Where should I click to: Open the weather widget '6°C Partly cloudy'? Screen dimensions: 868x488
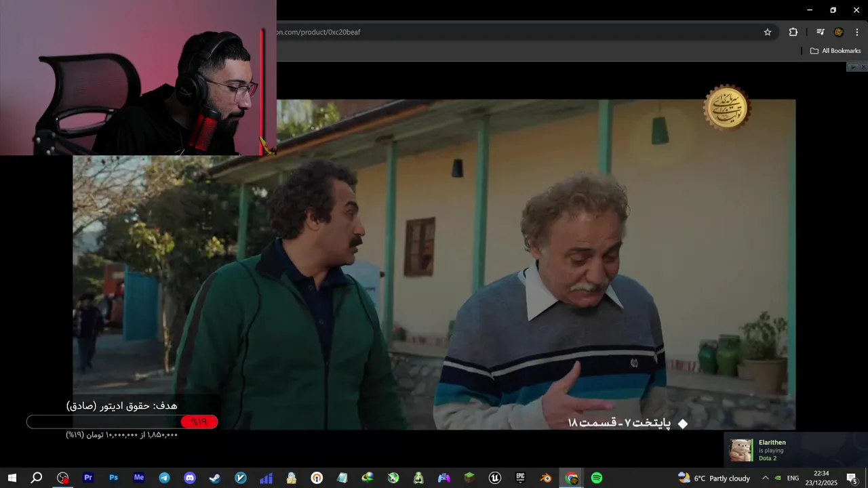point(714,478)
